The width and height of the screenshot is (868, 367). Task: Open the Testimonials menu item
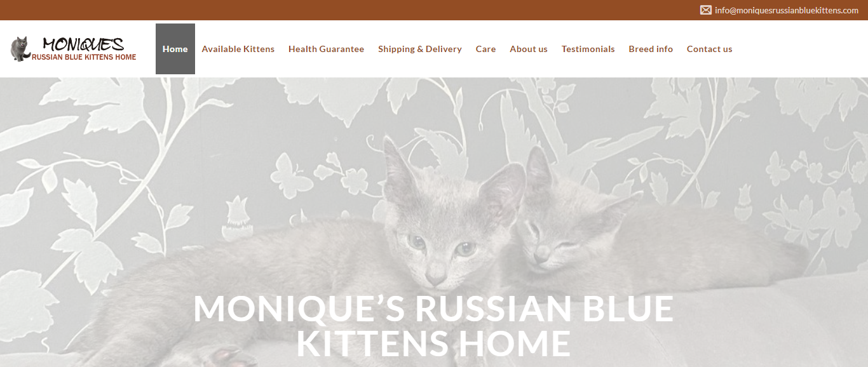(588, 49)
